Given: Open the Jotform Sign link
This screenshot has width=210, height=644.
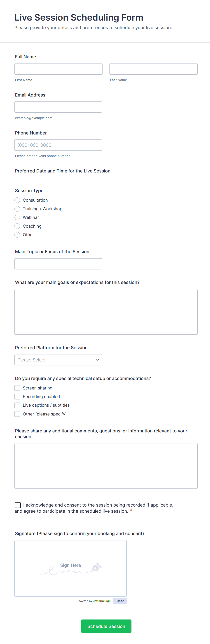Looking at the screenshot, I should coord(101,601).
